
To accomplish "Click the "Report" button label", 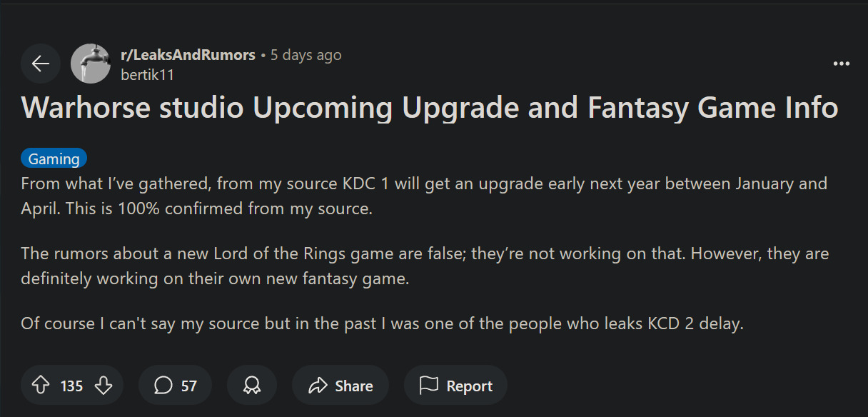I will coord(469,386).
